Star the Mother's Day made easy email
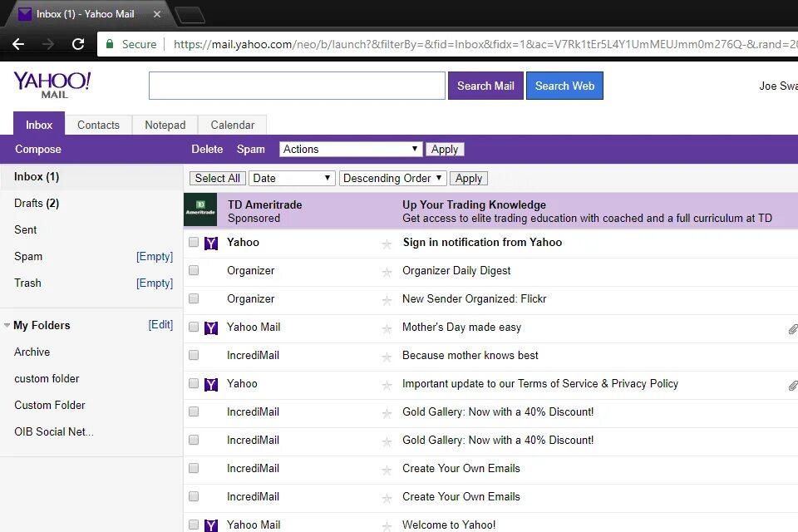The height and width of the screenshot is (532, 798). tap(387, 329)
